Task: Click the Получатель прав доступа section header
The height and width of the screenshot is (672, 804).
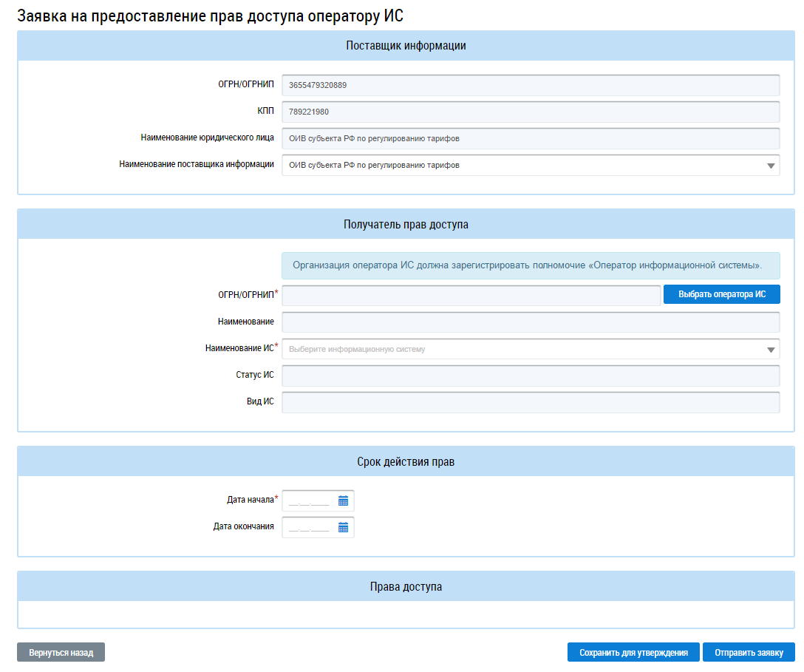Action: [x=406, y=225]
